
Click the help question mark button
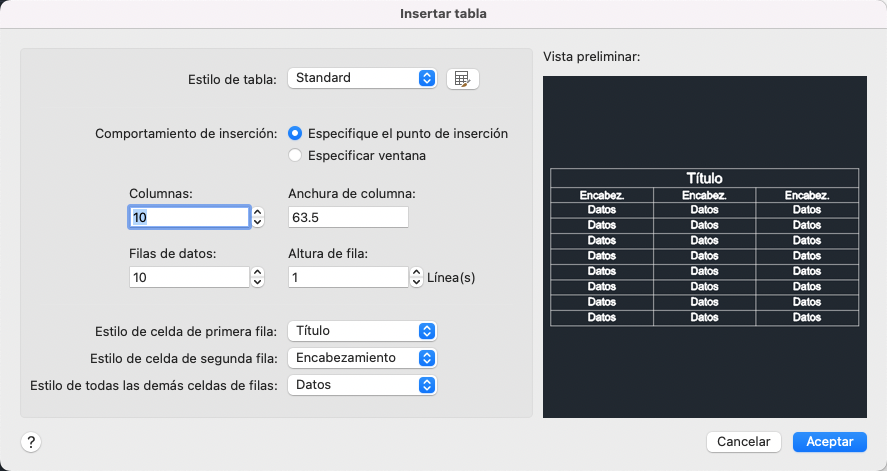[x=31, y=442]
